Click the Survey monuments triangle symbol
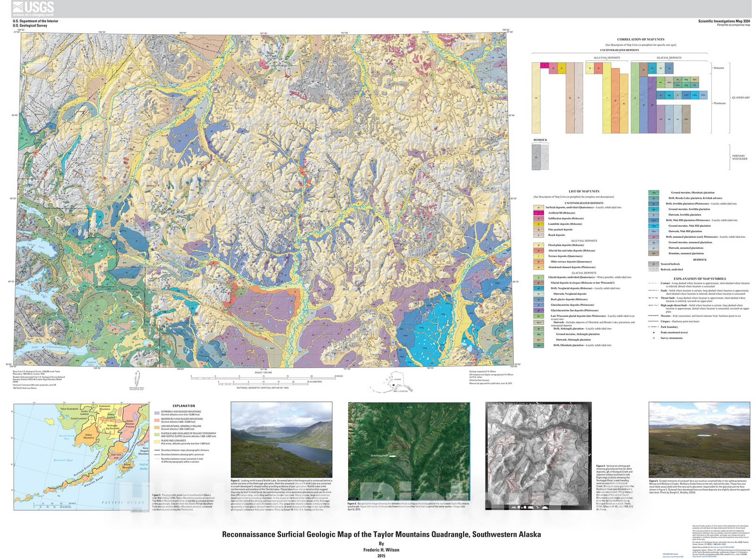 pos(653,338)
